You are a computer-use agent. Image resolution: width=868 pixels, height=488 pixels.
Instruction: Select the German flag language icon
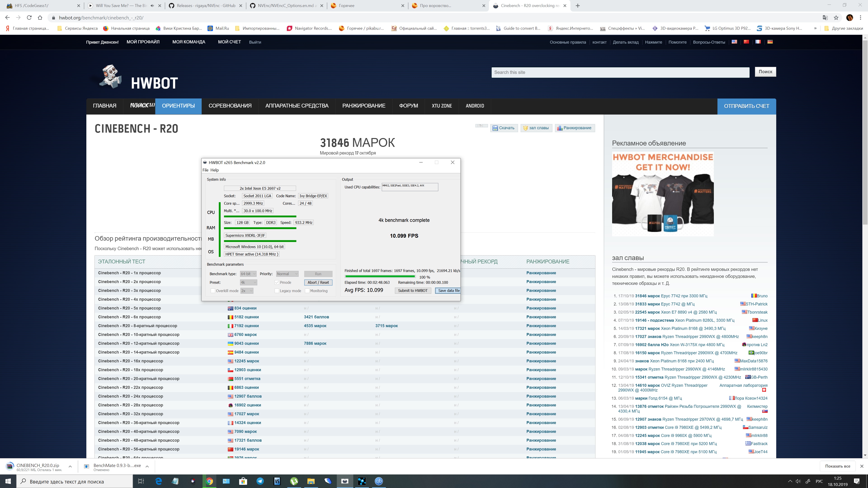tap(770, 42)
